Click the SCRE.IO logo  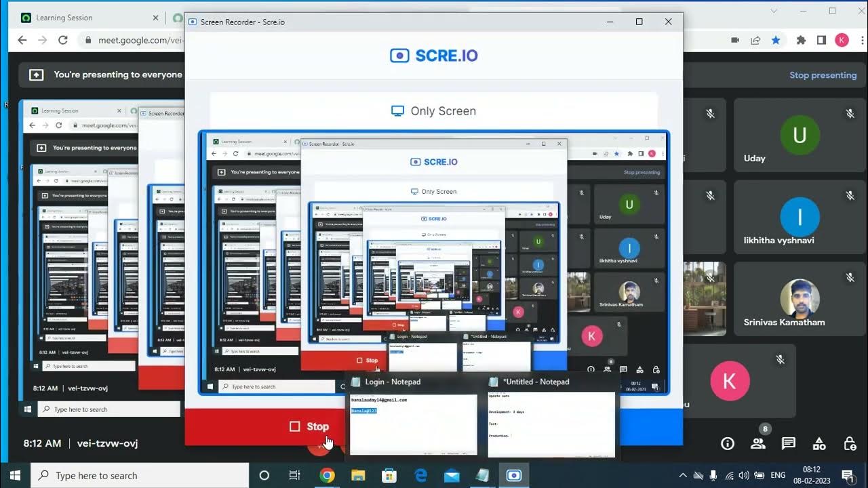point(434,56)
